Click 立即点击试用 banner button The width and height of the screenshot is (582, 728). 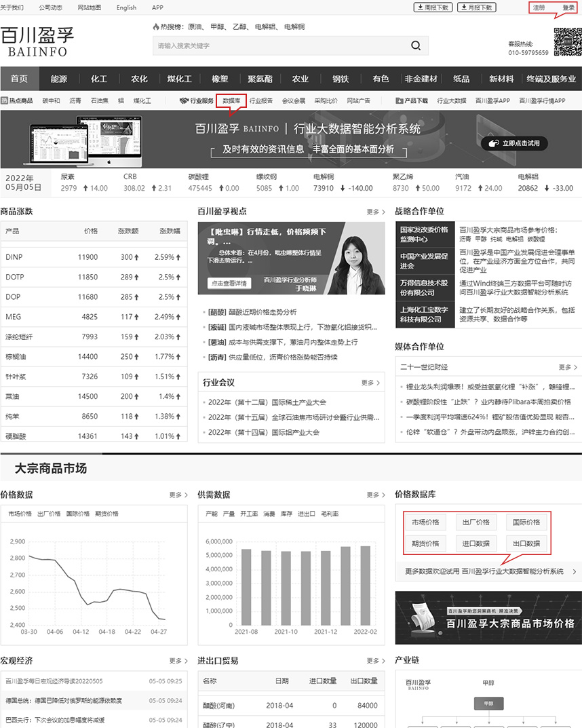click(x=513, y=143)
